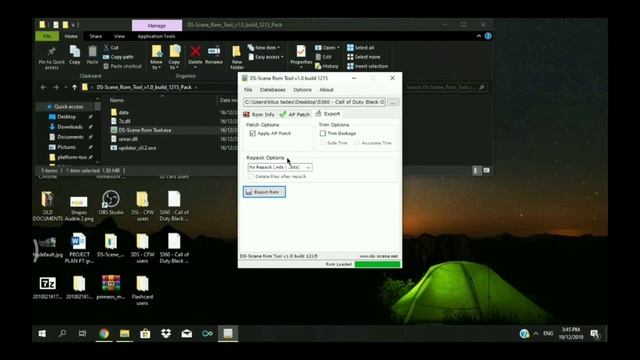Screen dimensions: 640x360
Task: Open the Application Tools ribbon tab
Action: 156,36
